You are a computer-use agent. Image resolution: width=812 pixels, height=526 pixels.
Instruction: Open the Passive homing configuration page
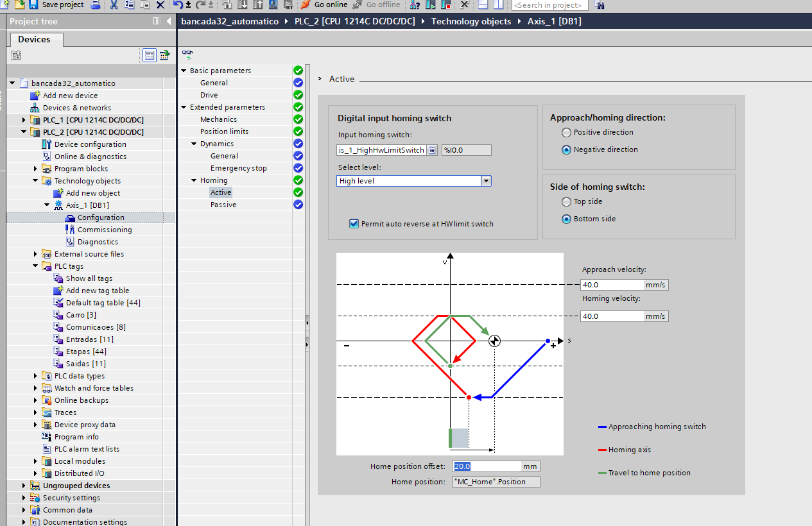223,205
